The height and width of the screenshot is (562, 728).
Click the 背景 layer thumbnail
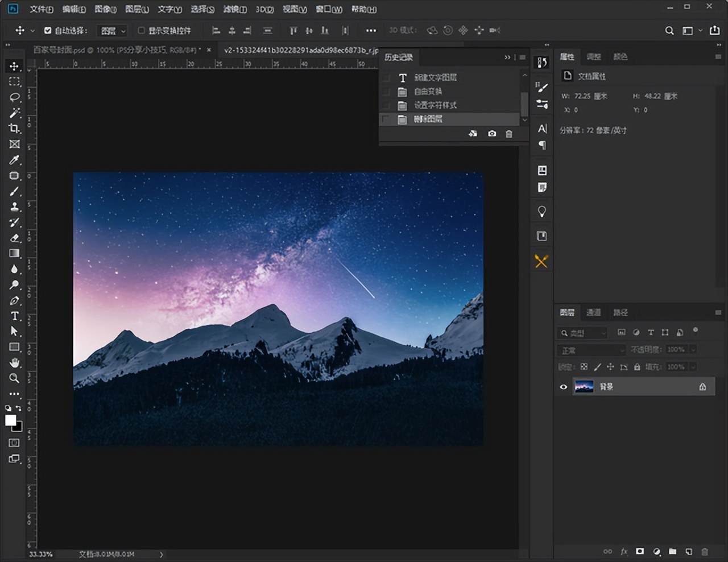[x=584, y=387]
